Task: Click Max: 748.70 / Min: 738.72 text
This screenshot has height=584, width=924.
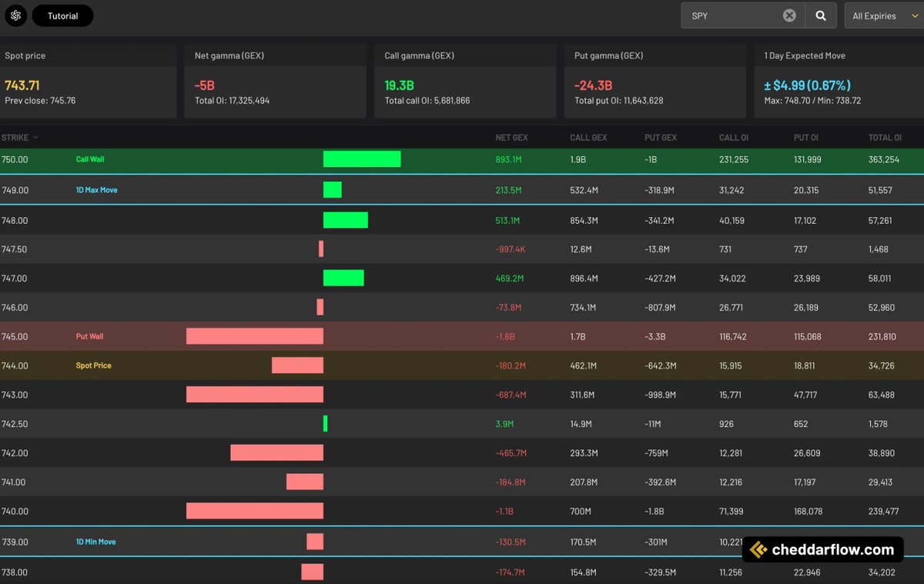Action: pos(812,101)
